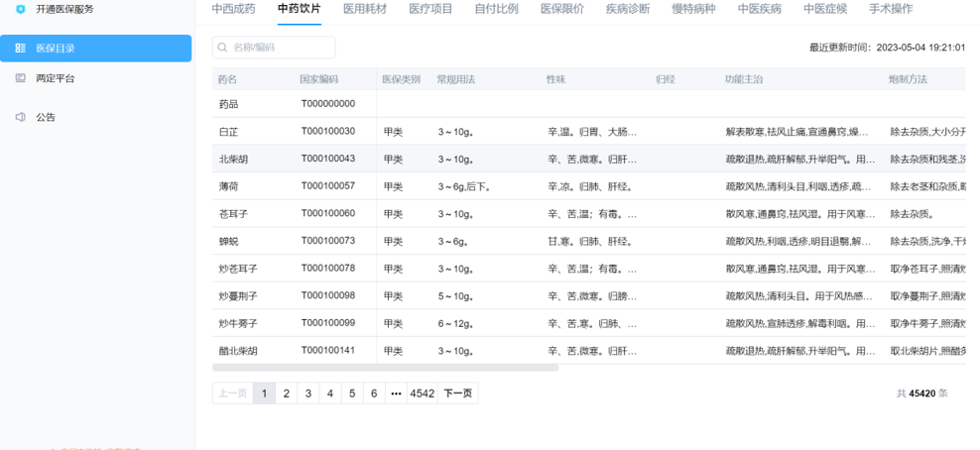The image size is (980, 450).
Task: Go to page 6
Action: (374, 394)
